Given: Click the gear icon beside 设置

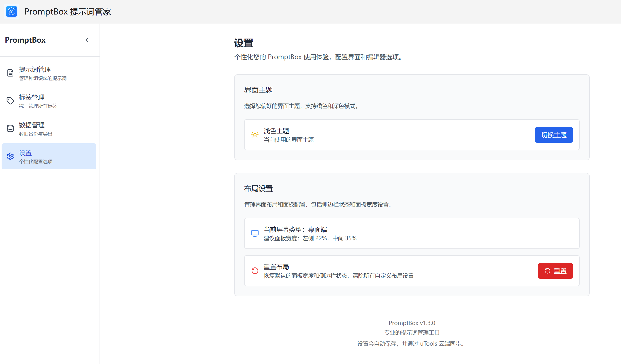Looking at the screenshot, I should pos(10,156).
